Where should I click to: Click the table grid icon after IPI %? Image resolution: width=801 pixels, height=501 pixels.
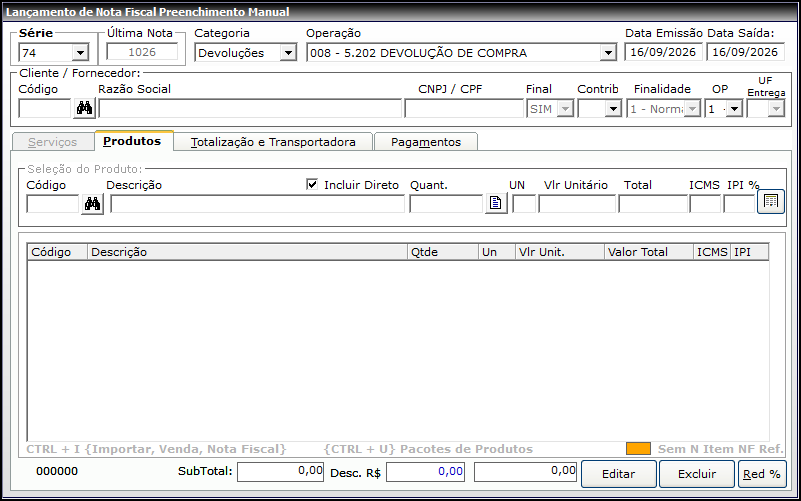coord(771,201)
